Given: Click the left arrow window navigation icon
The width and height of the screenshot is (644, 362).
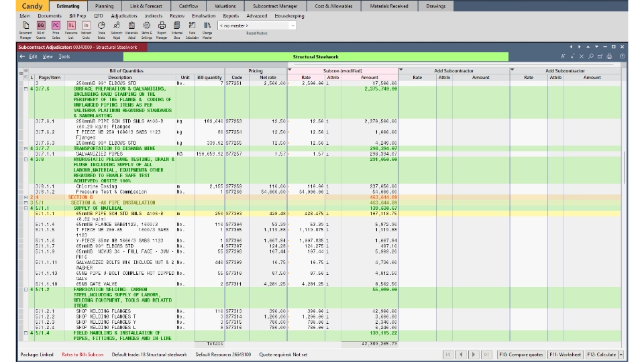Looking at the screenshot, I should click(571, 47).
